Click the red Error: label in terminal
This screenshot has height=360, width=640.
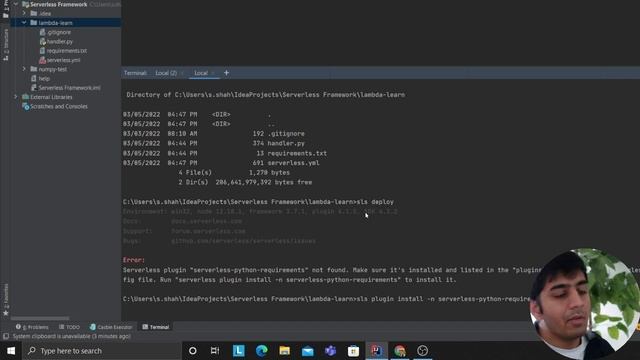pos(133,260)
